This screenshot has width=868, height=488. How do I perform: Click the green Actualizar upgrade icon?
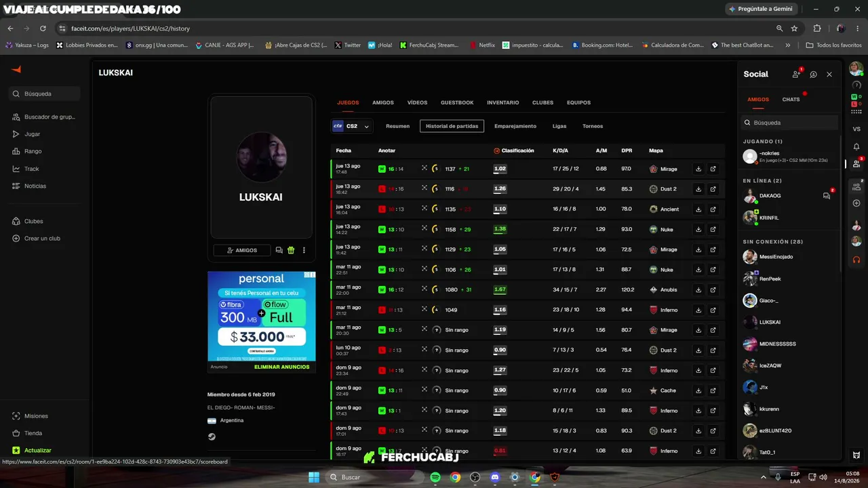pyautogui.click(x=16, y=450)
